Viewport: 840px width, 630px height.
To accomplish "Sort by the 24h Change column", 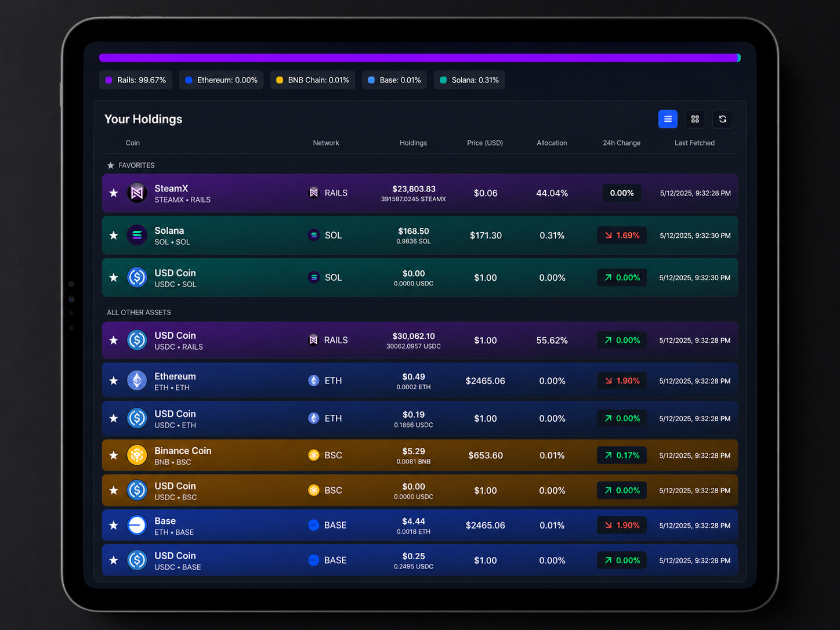I will (x=621, y=143).
